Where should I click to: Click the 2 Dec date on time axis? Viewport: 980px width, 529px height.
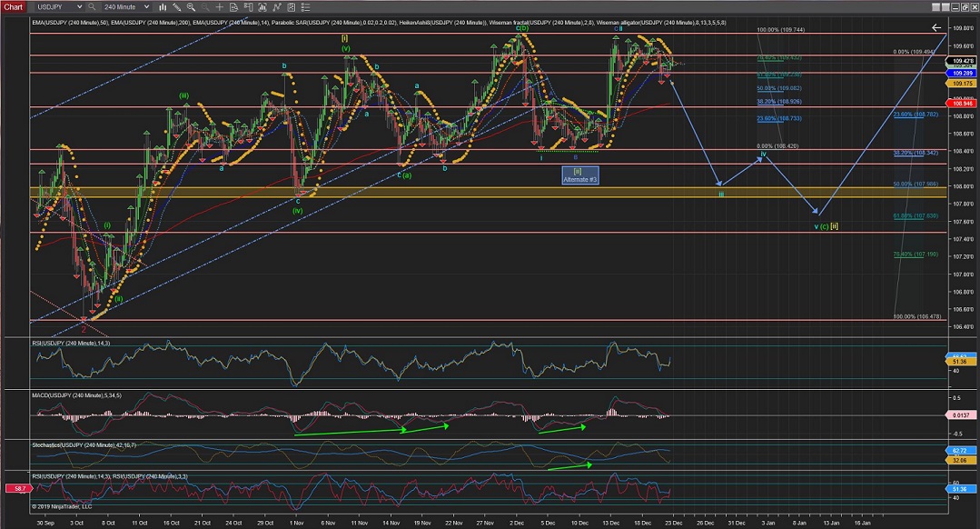click(517, 523)
